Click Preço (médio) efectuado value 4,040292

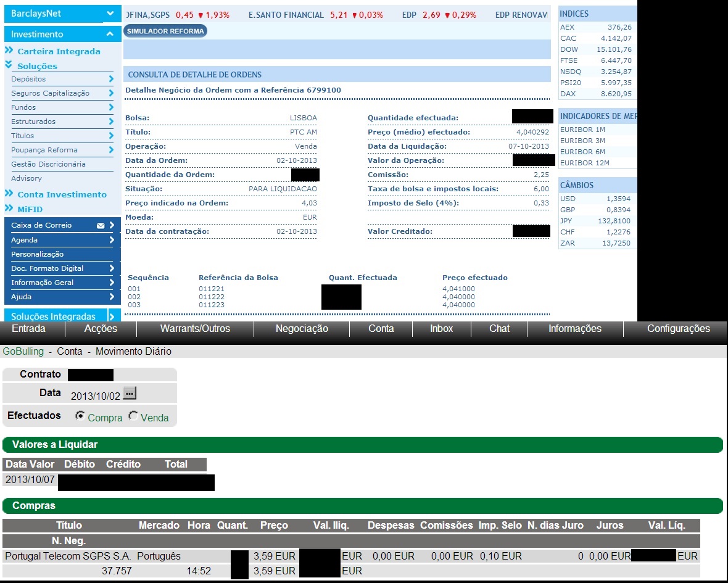coord(532,132)
